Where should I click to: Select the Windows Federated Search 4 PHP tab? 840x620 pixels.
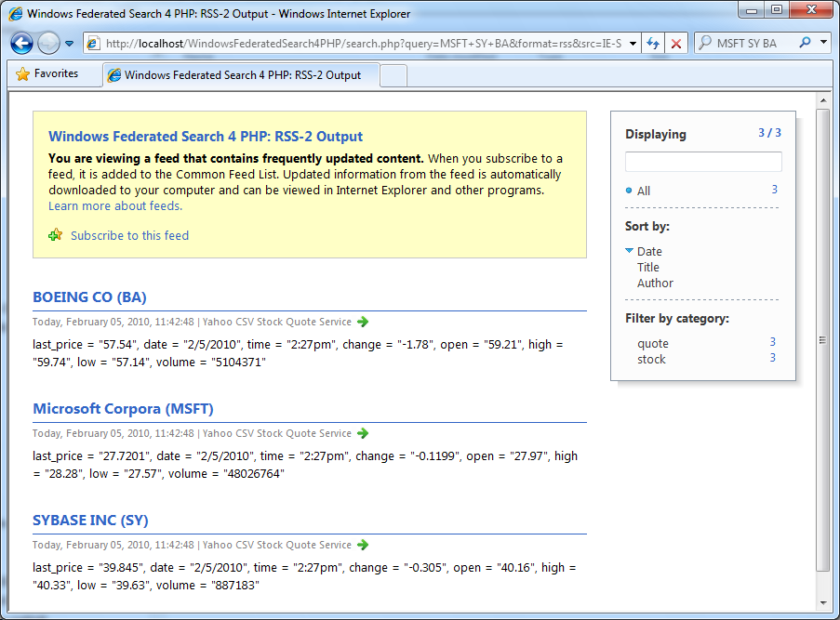coord(242,75)
